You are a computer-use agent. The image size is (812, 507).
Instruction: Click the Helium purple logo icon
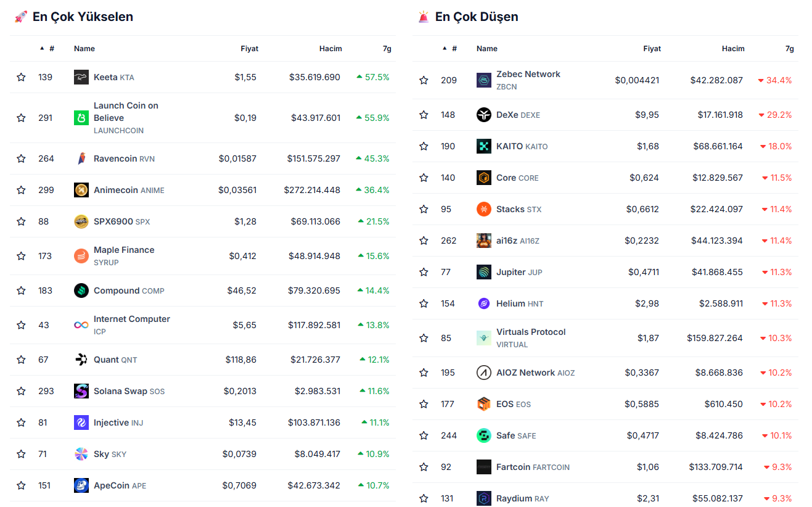(x=483, y=303)
